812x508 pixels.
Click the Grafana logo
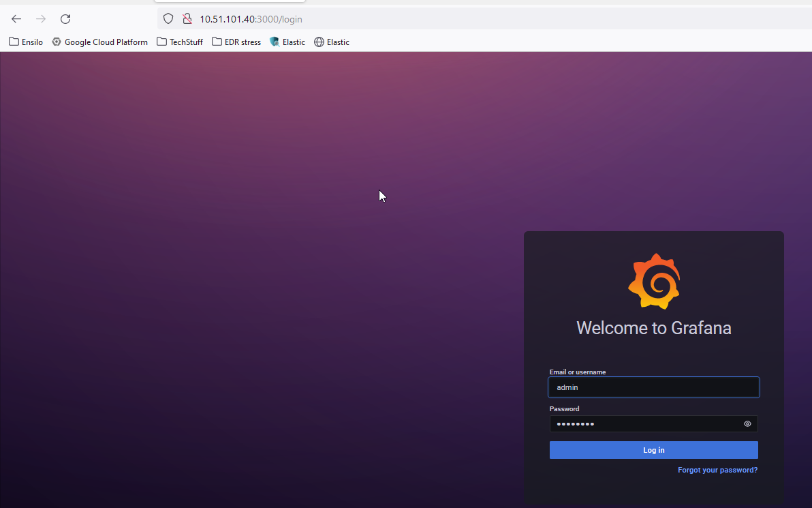(654, 282)
